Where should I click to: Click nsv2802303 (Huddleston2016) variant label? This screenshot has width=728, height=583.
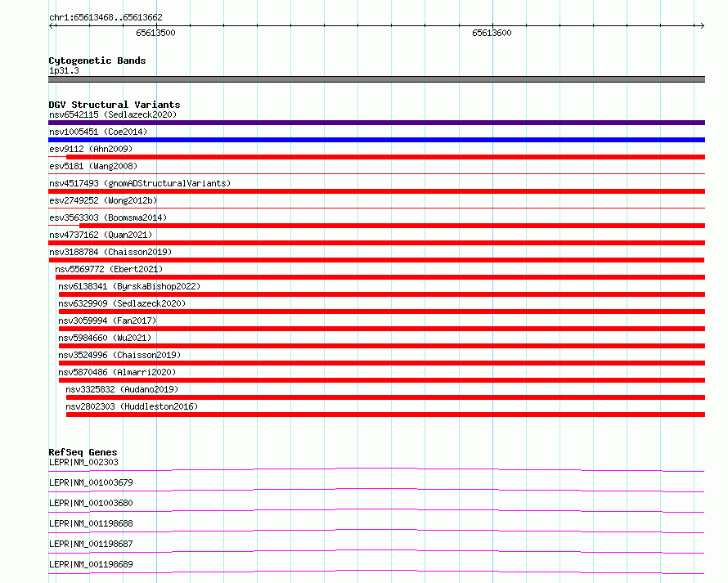point(132,406)
